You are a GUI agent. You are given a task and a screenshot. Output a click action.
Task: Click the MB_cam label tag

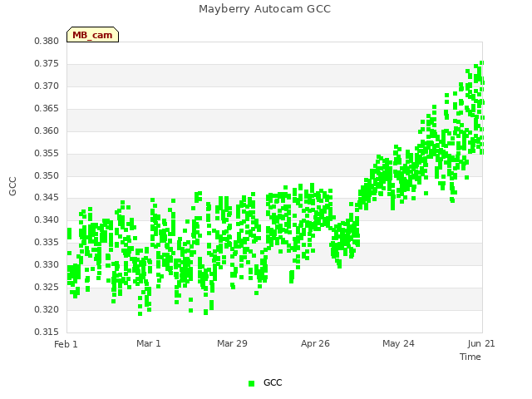[92, 35]
